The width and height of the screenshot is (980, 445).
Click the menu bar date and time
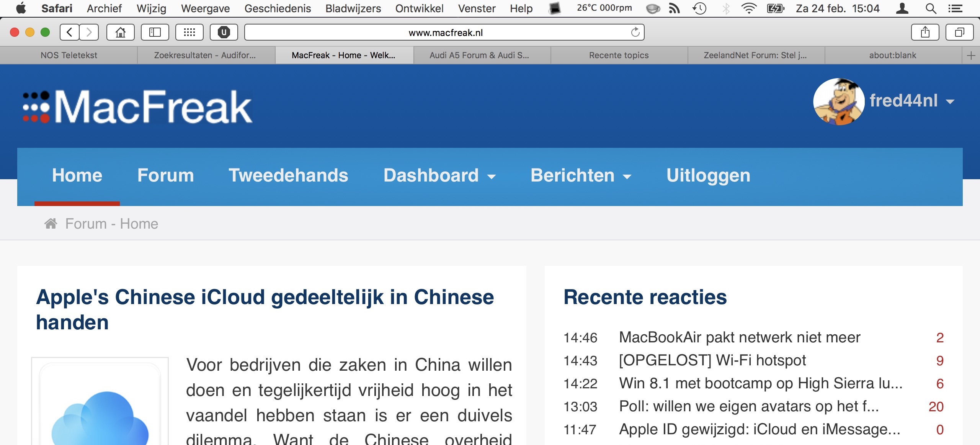838,8
